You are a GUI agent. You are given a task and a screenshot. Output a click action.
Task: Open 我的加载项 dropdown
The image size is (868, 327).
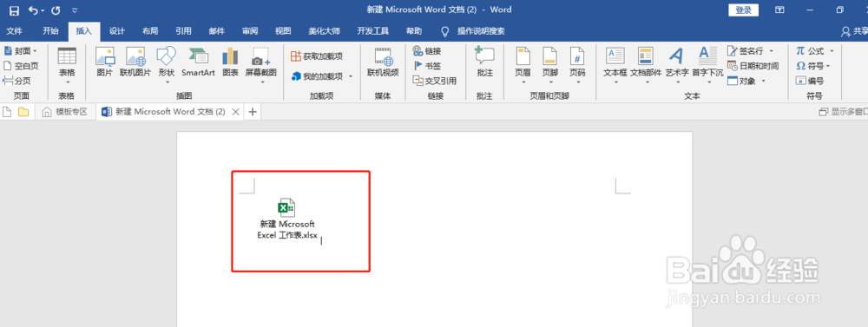[x=322, y=75]
